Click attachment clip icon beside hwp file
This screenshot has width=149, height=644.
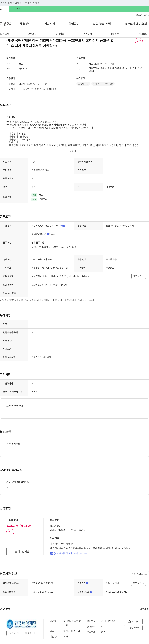(x=52, y=554)
